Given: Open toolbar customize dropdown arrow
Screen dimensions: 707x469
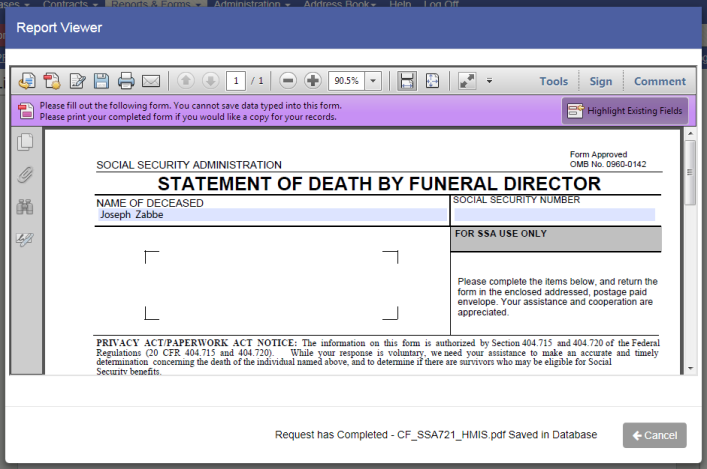Looking at the screenshot, I should tap(489, 81).
